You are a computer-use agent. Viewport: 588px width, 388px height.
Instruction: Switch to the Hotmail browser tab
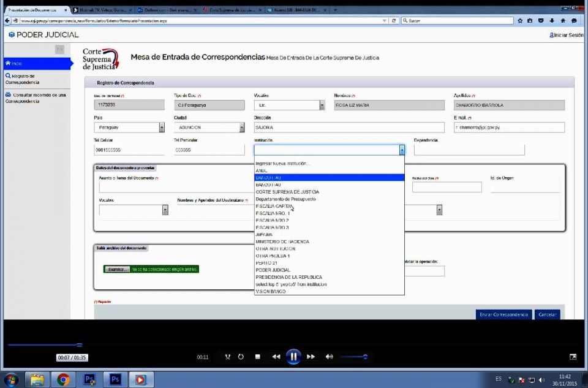click(x=102, y=10)
